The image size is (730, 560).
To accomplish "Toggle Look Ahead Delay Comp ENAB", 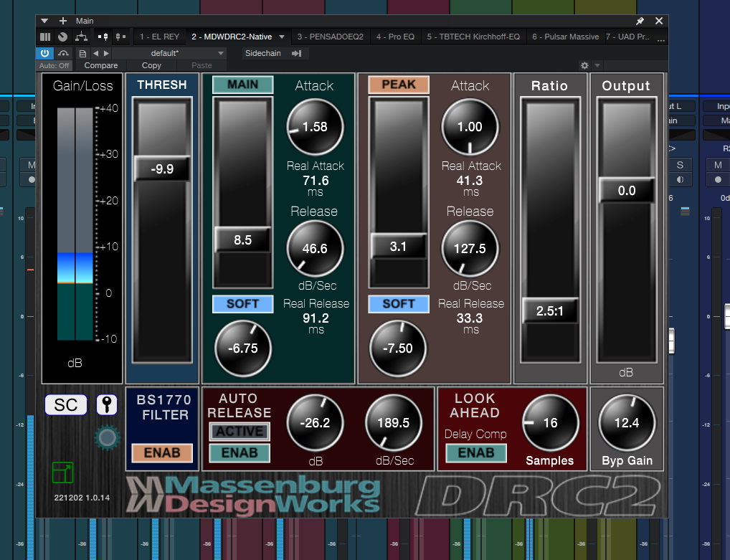I will coord(476,453).
